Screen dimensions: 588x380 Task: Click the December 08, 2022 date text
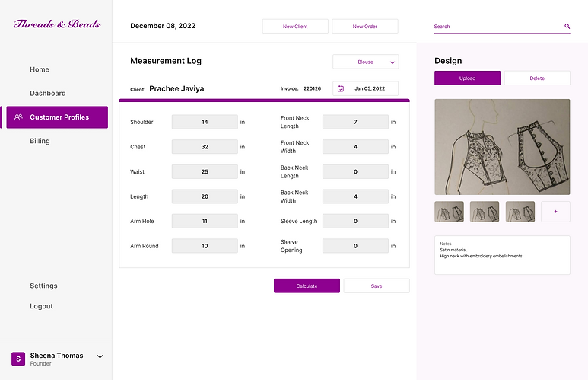[x=163, y=26]
